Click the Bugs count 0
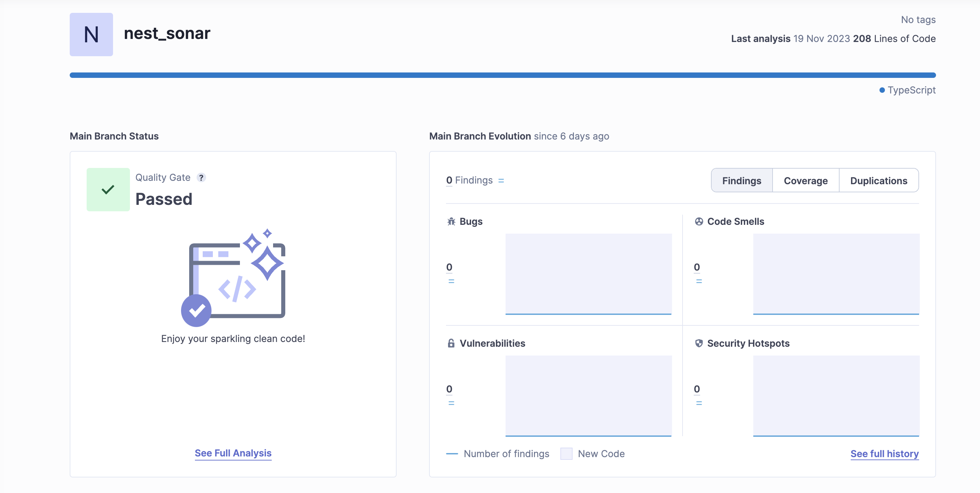The width and height of the screenshot is (980, 493). click(x=449, y=267)
